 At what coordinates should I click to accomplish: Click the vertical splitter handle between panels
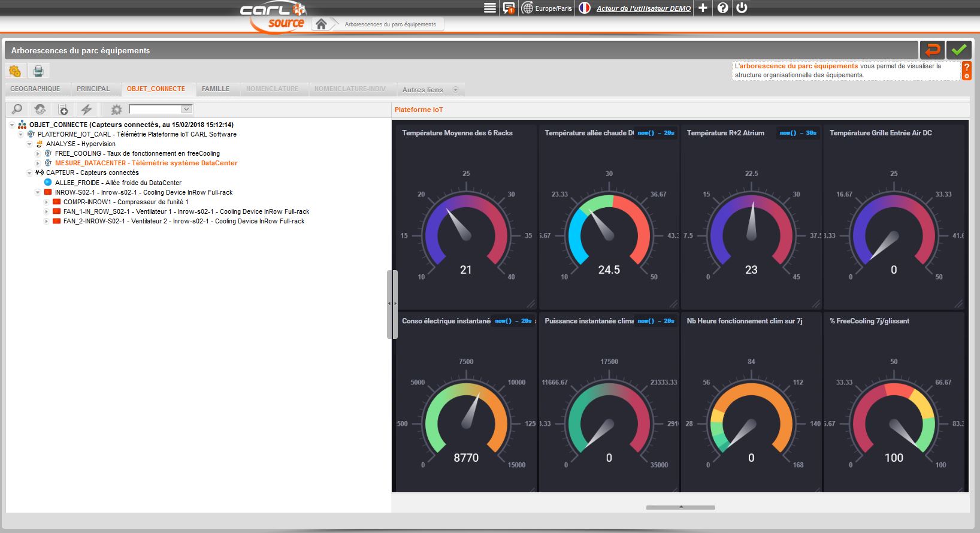point(392,304)
